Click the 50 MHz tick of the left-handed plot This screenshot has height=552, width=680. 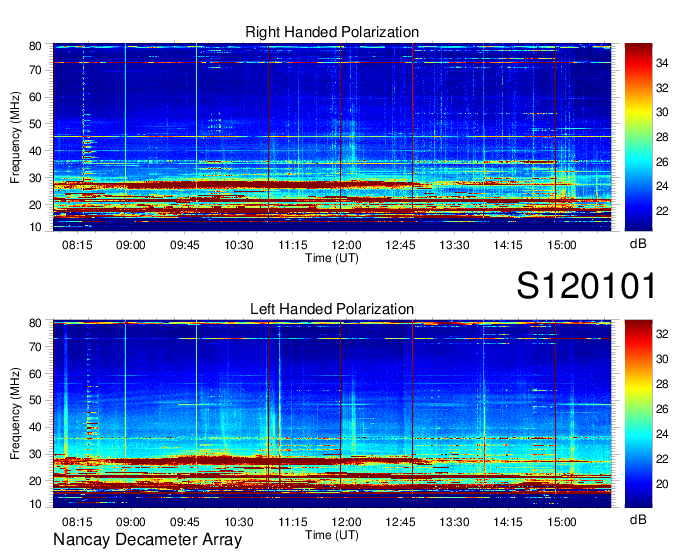[x=35, y=400]
